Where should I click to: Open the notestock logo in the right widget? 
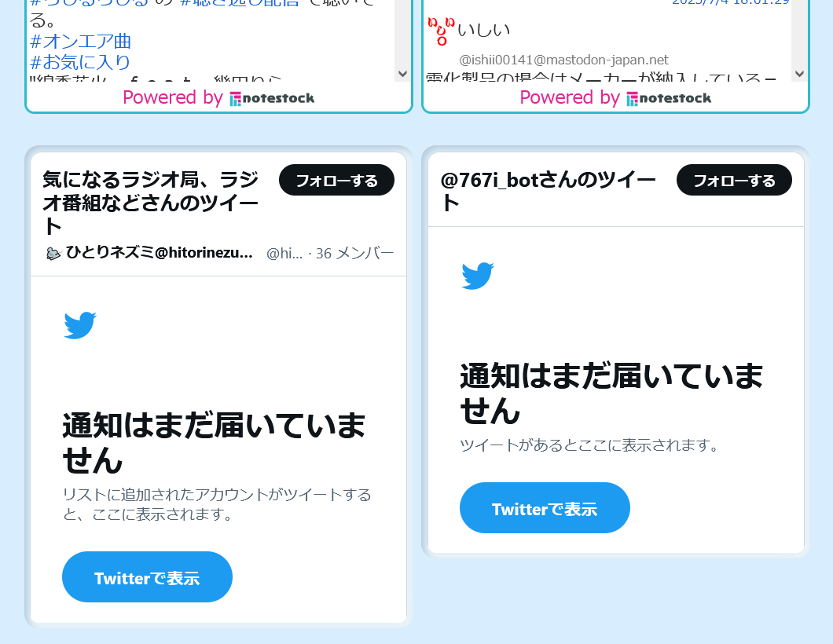click(x=669, y=98)
